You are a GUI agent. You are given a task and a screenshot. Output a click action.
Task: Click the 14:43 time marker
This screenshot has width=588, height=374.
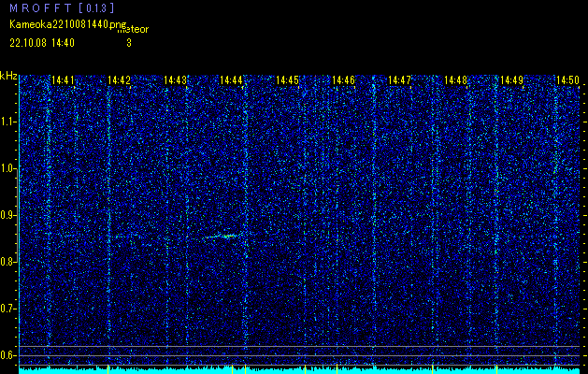[x=175, y=79]
